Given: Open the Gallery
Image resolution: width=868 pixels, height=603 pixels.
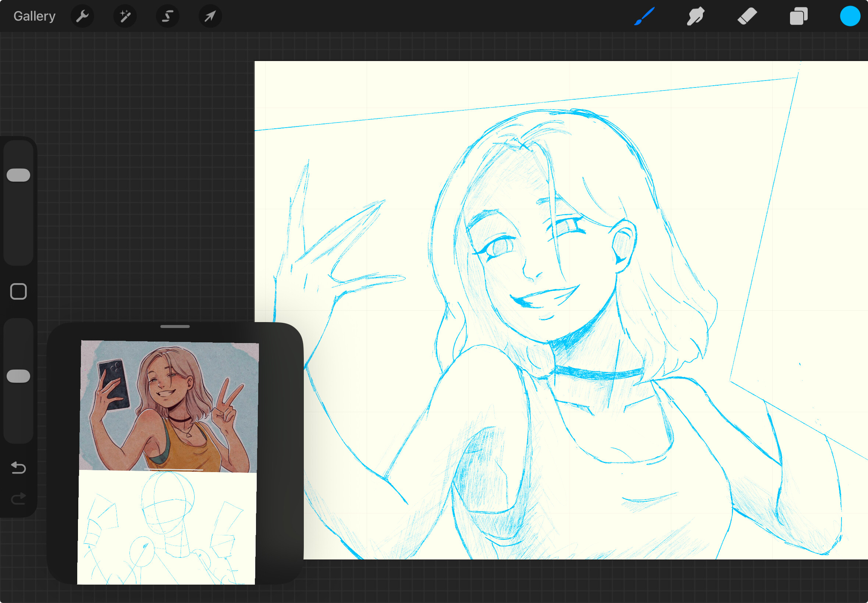Looking at the screenshot, I should coord(34,16).
